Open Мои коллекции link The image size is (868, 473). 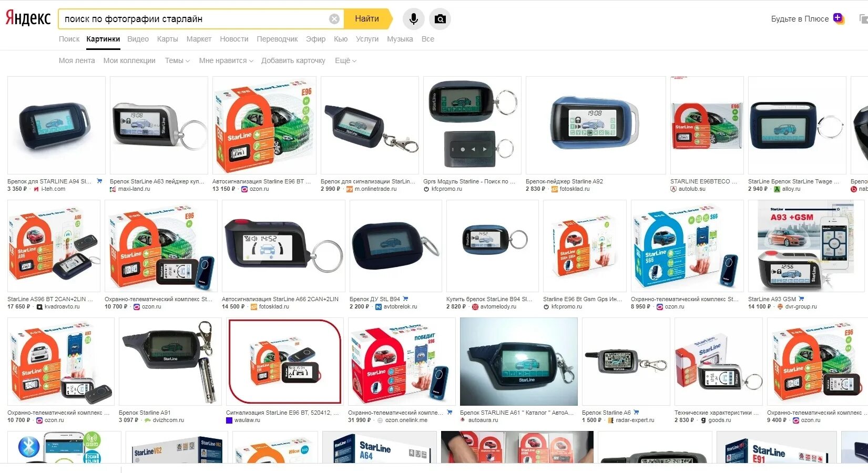coord(129,60)
